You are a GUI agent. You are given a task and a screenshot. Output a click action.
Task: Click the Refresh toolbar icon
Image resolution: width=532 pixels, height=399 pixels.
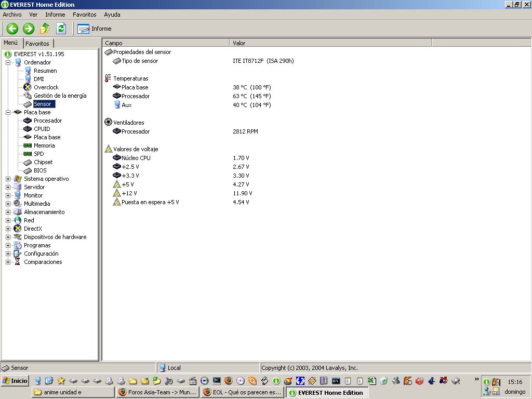pos(61,29)
